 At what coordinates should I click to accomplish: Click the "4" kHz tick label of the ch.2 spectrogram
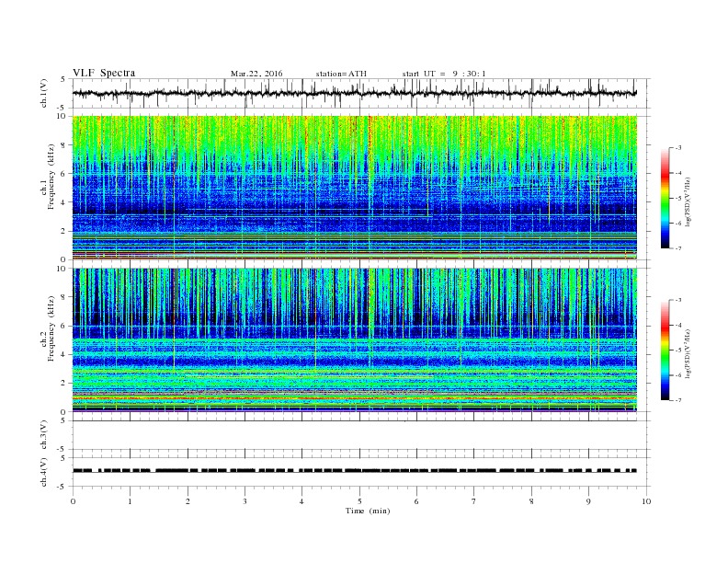click(x=64, y=354)
